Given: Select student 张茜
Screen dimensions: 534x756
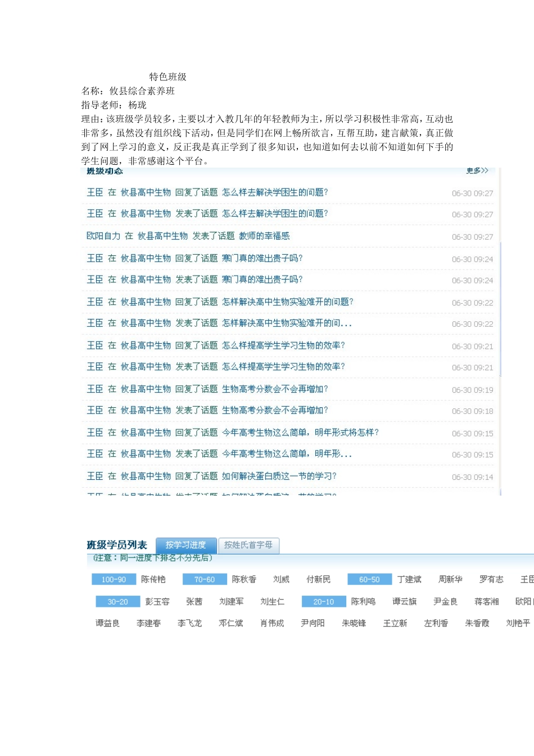Looking at the screenshot, I should pyautogui.click(x=194, y=602).
